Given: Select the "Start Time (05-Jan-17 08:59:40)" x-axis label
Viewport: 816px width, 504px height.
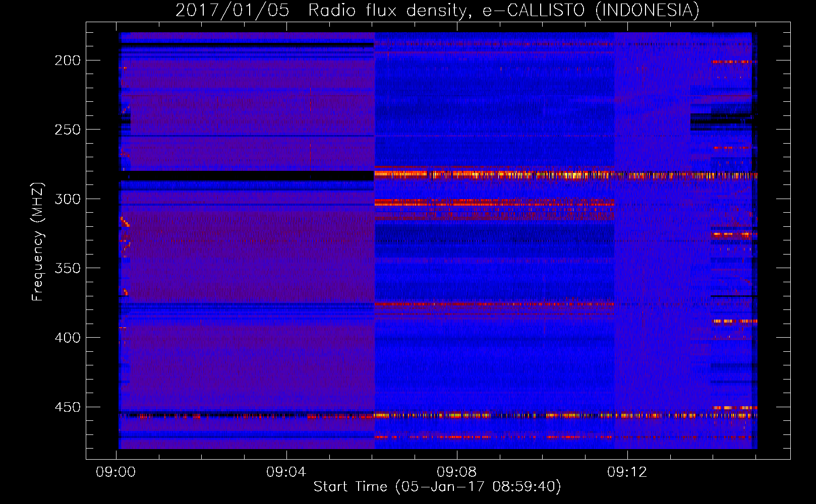Looking at the screenshot, I should tap(437, 487).
